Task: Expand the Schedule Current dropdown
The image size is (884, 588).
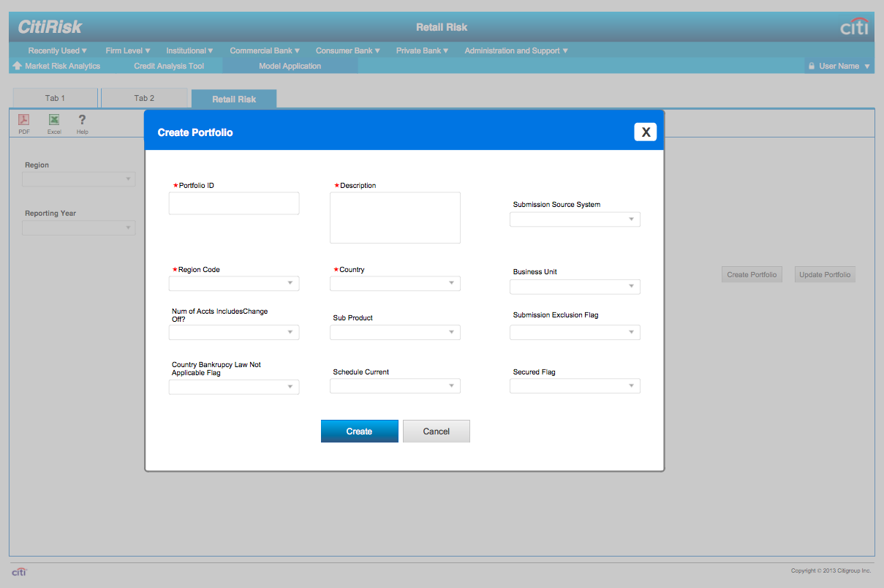Action: click(x=395, y=386)
